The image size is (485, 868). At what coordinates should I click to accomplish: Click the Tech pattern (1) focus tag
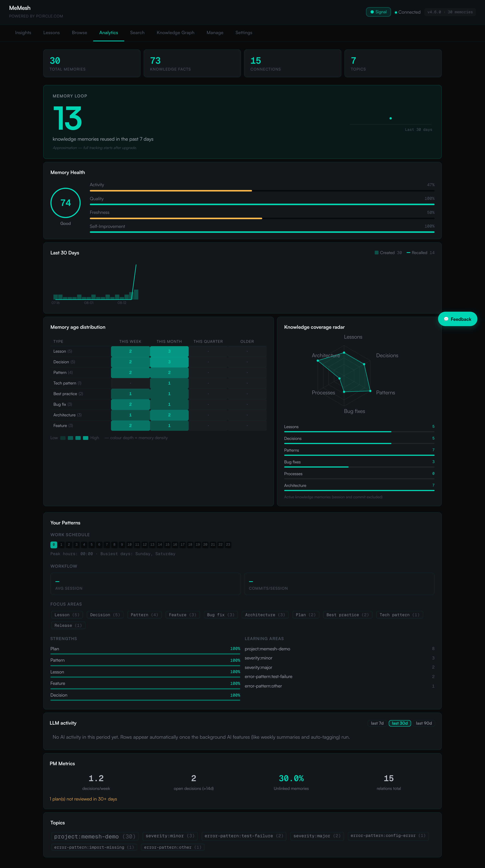[x=399, y=615]
